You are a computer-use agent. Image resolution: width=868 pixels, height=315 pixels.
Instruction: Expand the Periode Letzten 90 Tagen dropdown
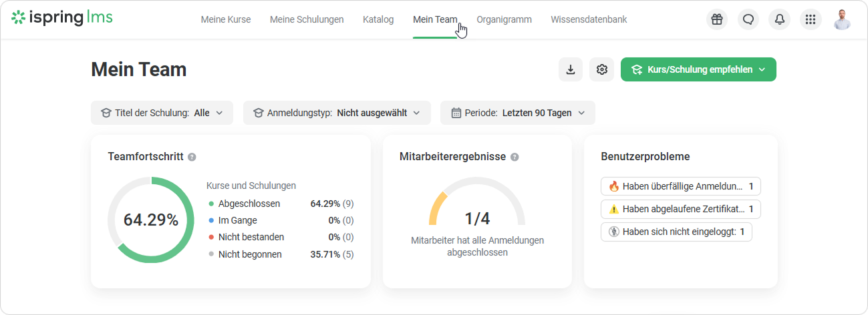point(517,113)
